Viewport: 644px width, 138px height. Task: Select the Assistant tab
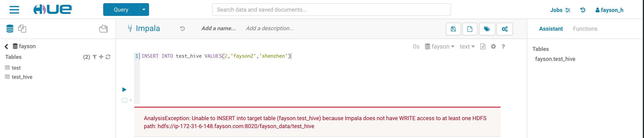click(x=551, y=29)
